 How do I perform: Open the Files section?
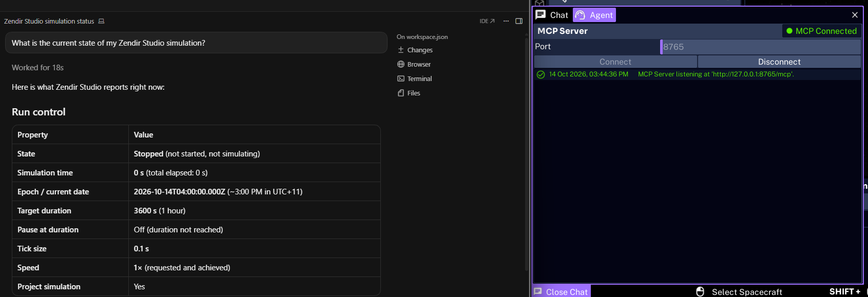409,93
